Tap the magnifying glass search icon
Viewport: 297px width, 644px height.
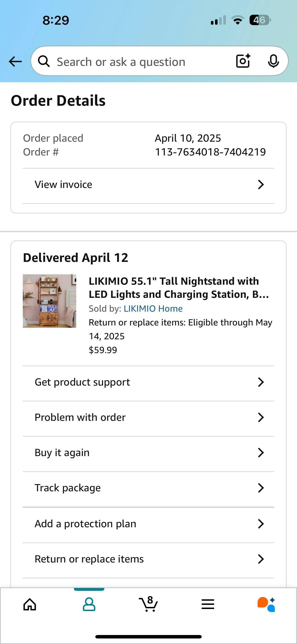44,61
